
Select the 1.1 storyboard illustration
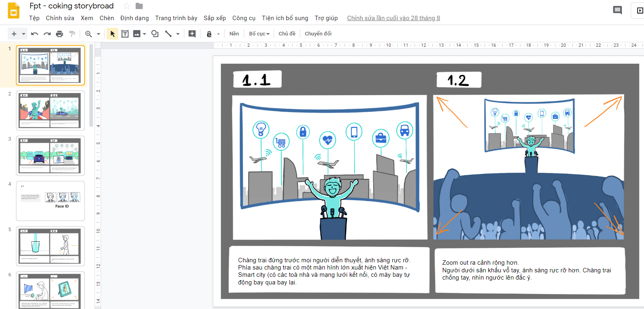(330, 167)
